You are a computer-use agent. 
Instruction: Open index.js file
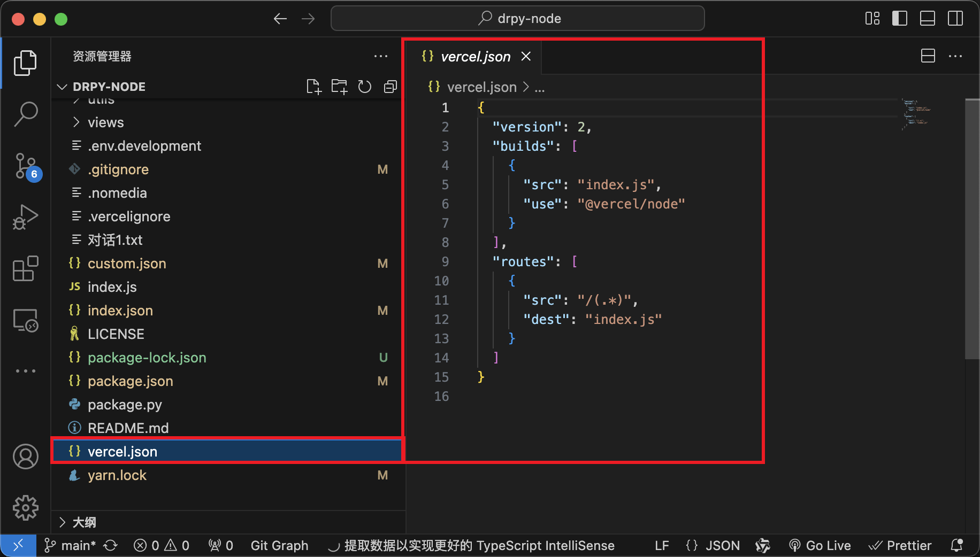click(228, 287)
